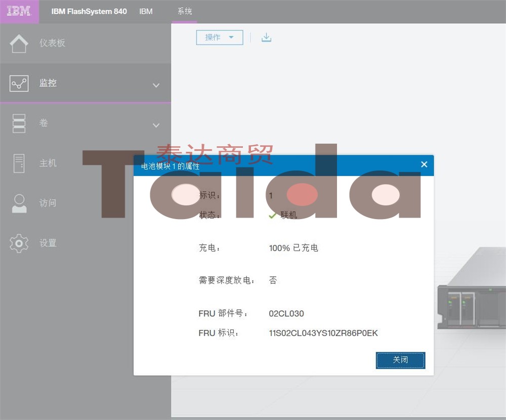Open the 主机 hosts server icon
This screenshot has width=506, height=420.
coord(19,163)
